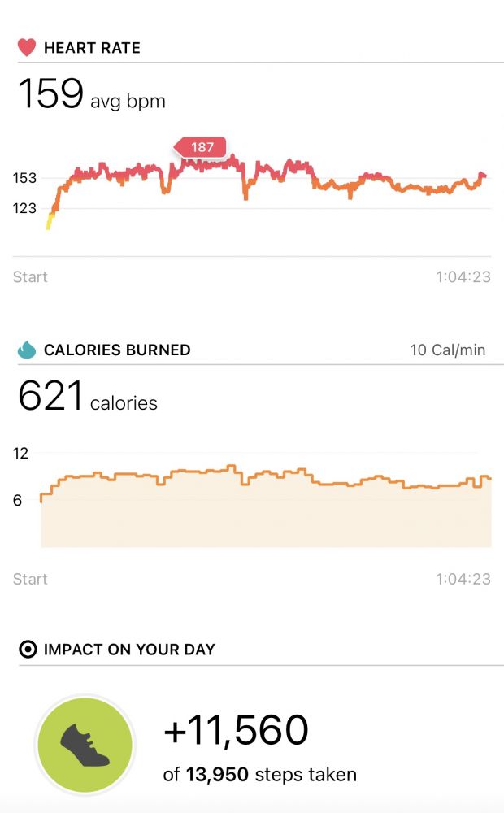Tap the 13,950 steps taken text
The width and height of the screenshot is (504, 813).
click(x=260, y=775)
